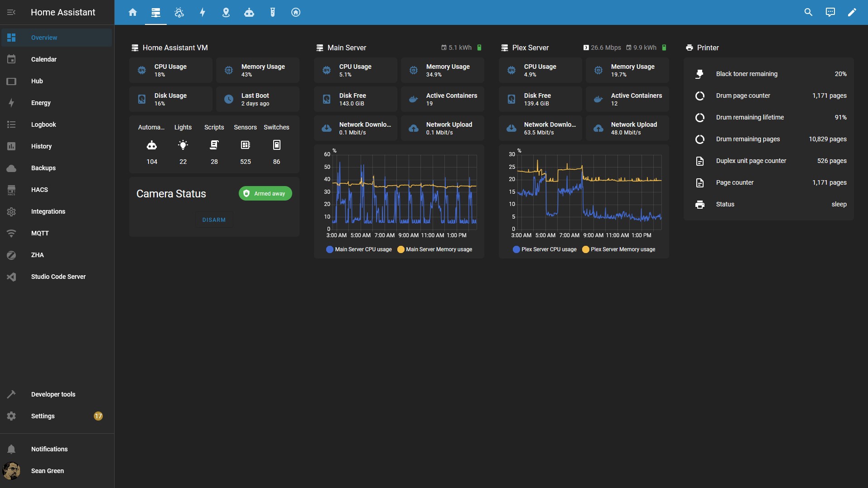
Task: Open Energy panel in sidebar
Action: pos(57,103)
